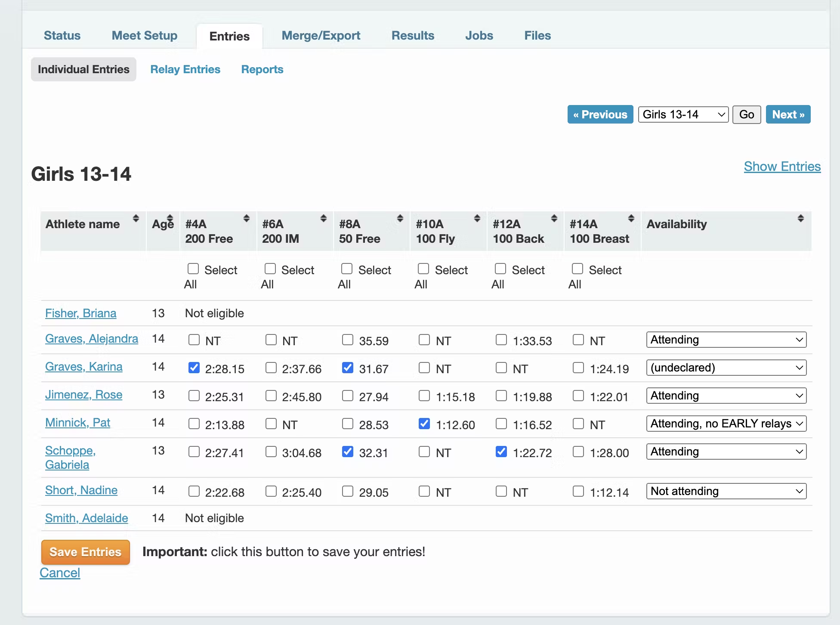Switch to the Status tab
This screenshot has width=840, height=625.
click(62, 35)
